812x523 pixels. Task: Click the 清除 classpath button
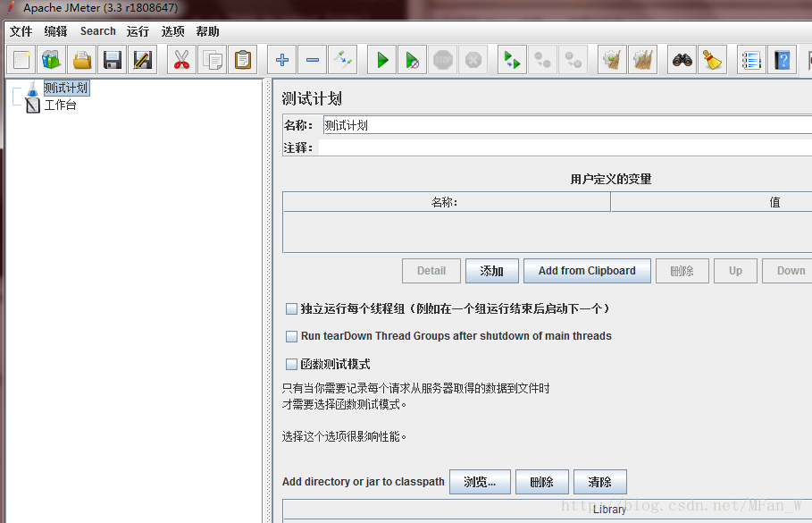600,482
